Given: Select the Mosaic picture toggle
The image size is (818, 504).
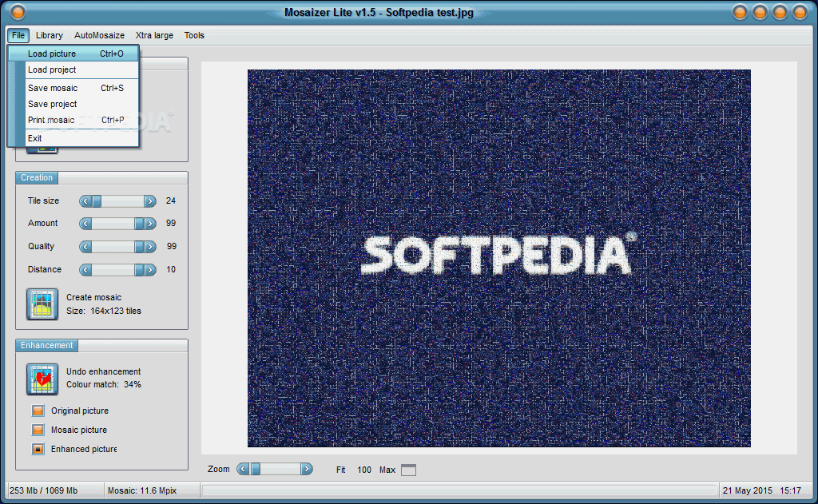Looking at the screenshot, I should pyautogui.click(x=38, y=430).
